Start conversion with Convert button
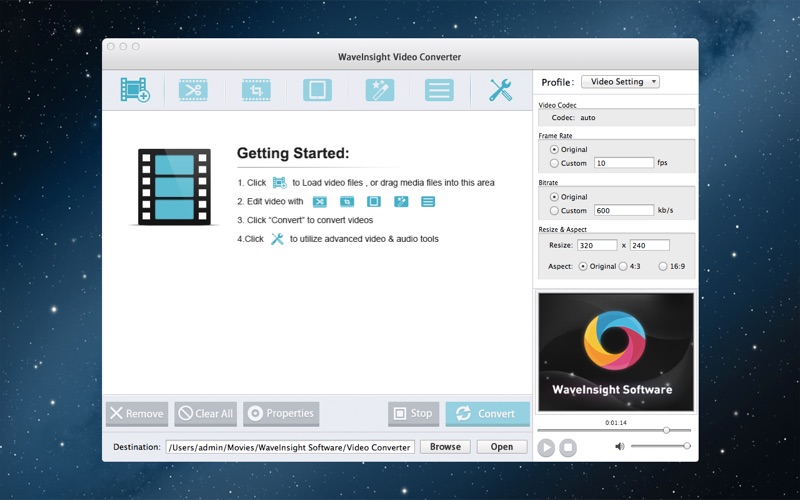This screenshot has width=800, height=500. click(488, 414)
